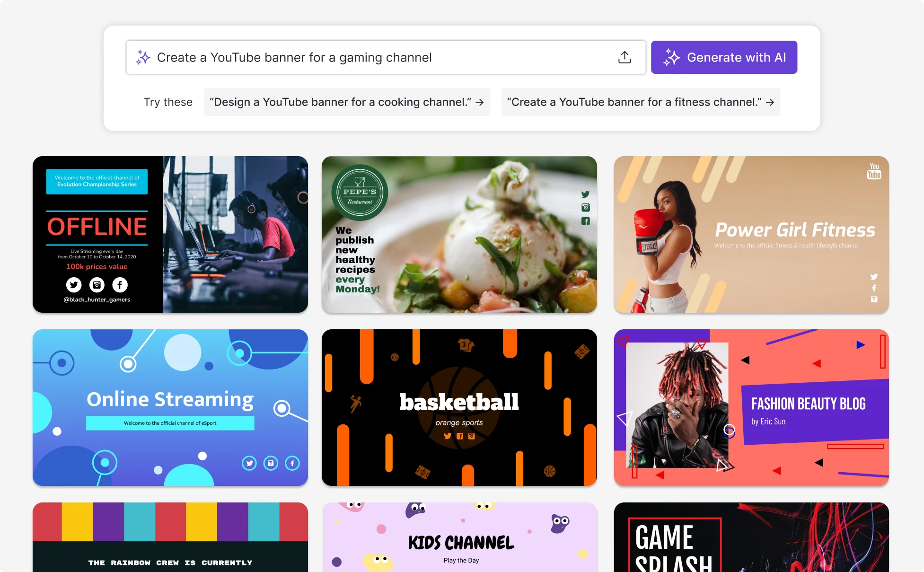Click 'Welcome to the official channel of eSport' bar
This screenshot has width=924, height=572.
click(170, 423)
